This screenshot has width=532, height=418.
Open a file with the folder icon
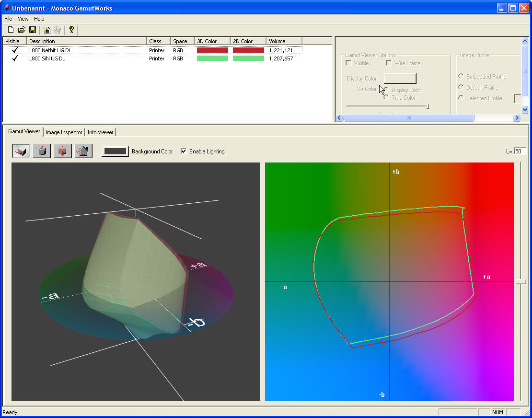pos(22,30)
